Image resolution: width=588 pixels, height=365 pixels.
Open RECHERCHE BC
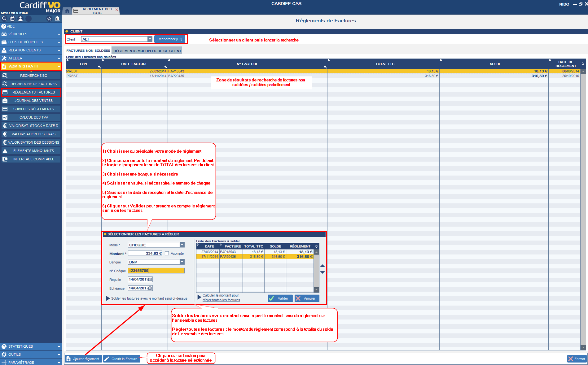31,76
